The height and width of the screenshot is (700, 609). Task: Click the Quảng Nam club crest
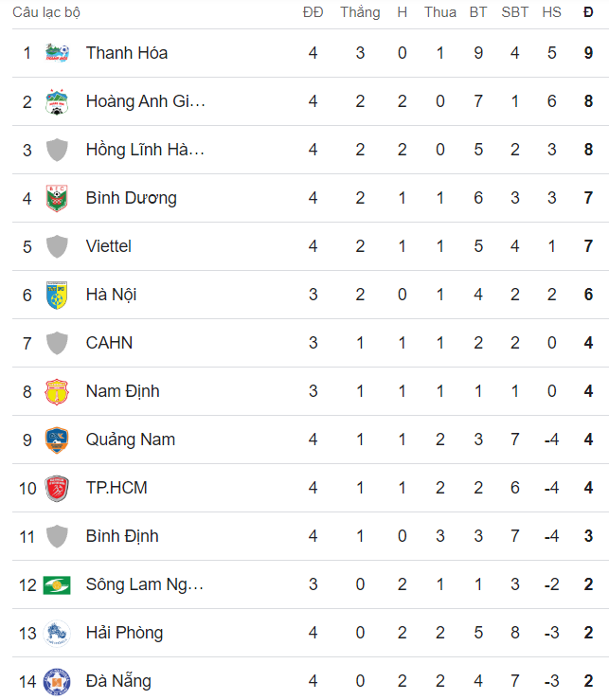point(57,440)
